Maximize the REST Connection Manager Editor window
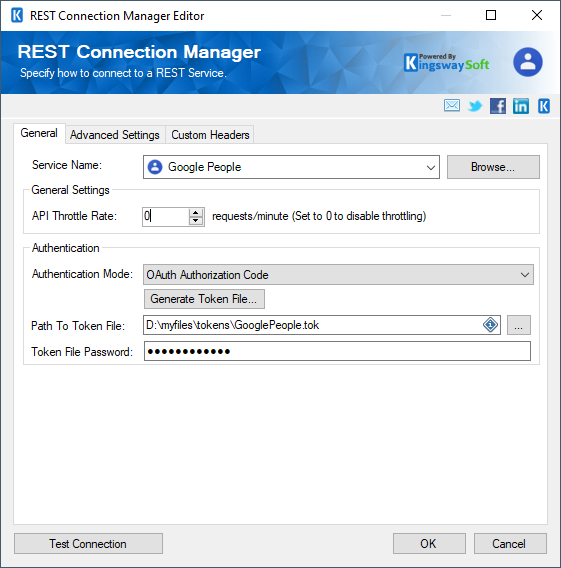561x568 pixels. (x=491, y=15)
